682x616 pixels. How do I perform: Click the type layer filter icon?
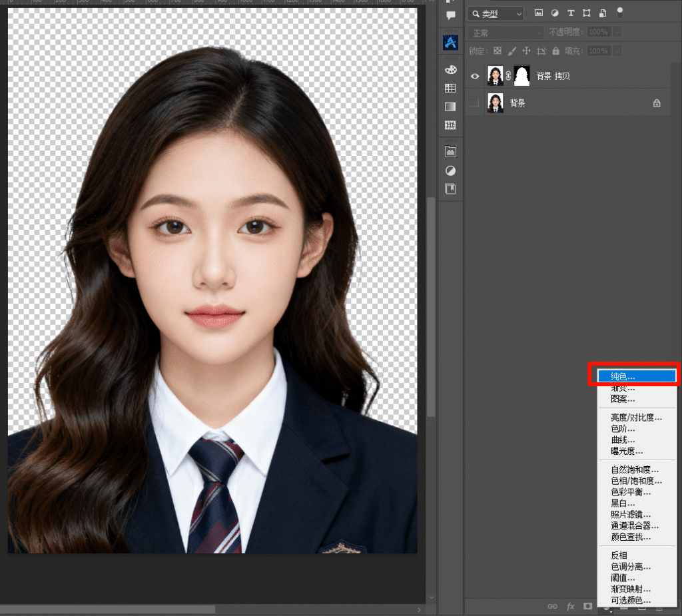571,13
